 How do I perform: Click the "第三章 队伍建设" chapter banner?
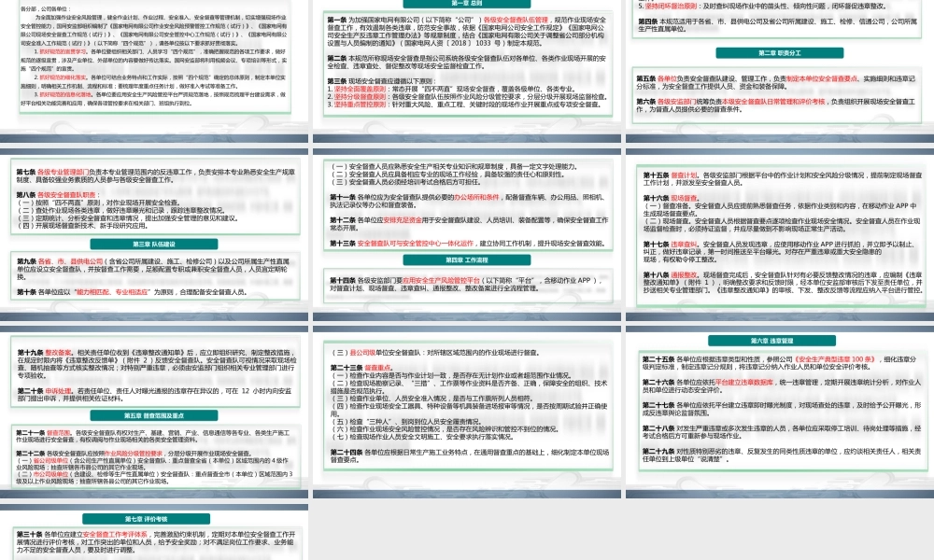(x=154, y=244)
